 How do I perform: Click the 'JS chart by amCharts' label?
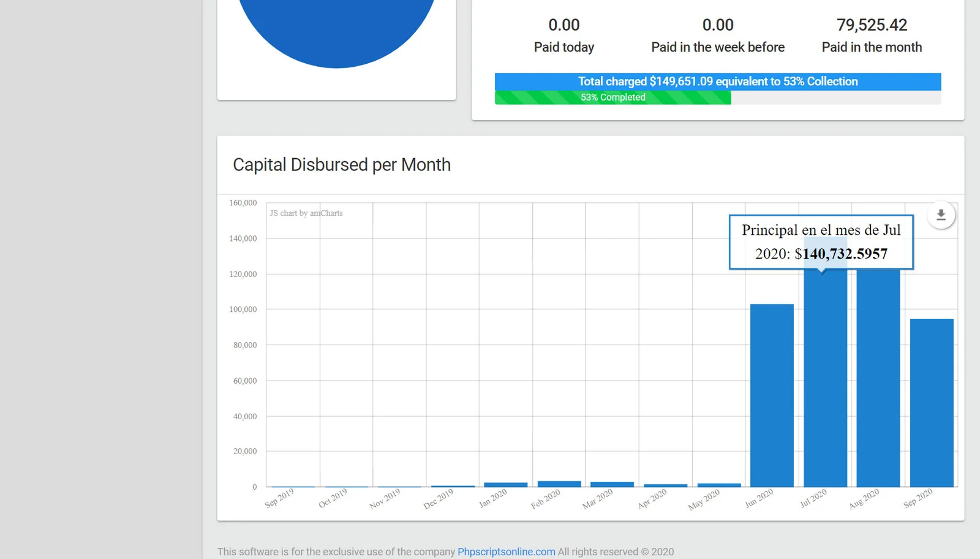click(306, 213)
